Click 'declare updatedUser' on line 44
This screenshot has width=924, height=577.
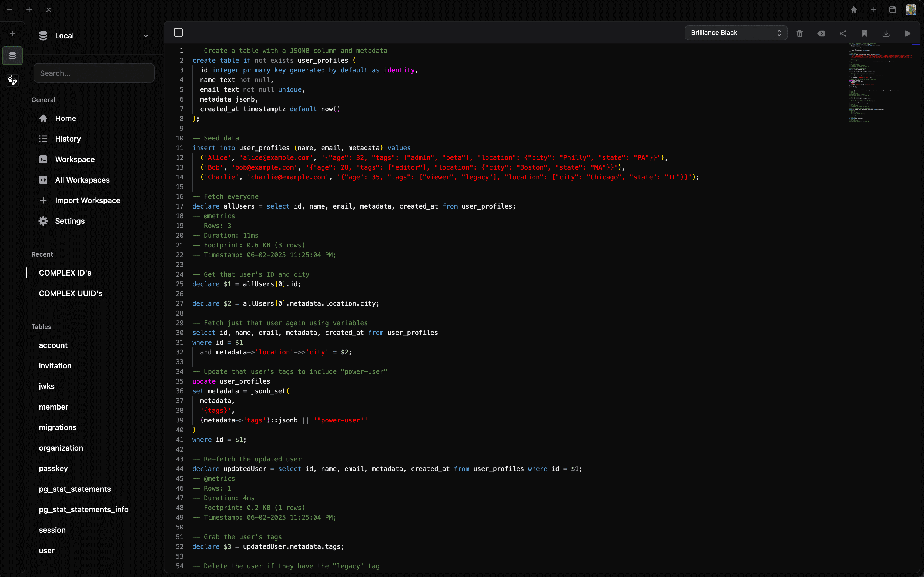pyautogui.click(x=229, y=469)
